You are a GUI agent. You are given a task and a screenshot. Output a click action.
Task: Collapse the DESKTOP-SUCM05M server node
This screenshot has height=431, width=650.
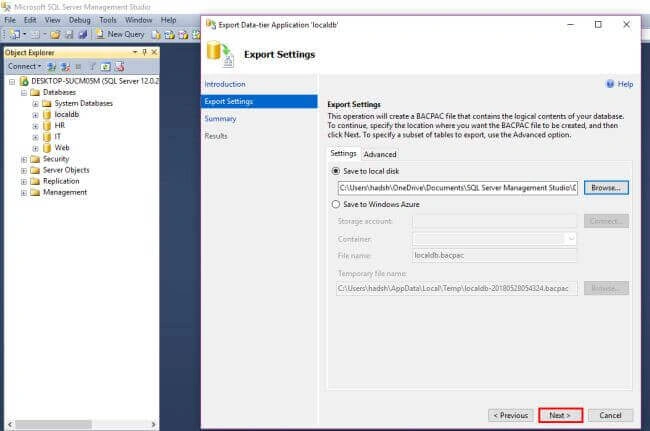pyautogui.click(x=12, y=82)
